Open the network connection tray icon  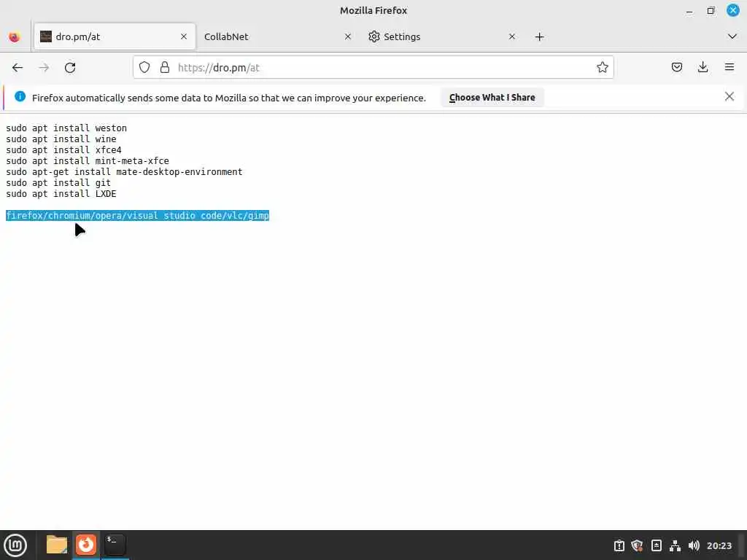[x=675, y=545]
